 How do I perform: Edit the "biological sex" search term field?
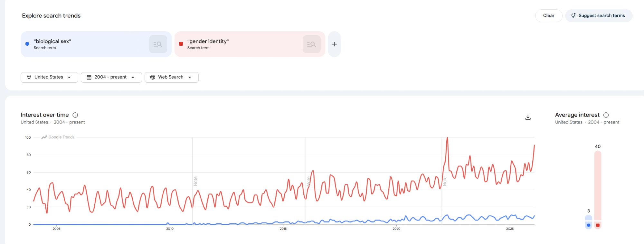(x=52, y=42)
